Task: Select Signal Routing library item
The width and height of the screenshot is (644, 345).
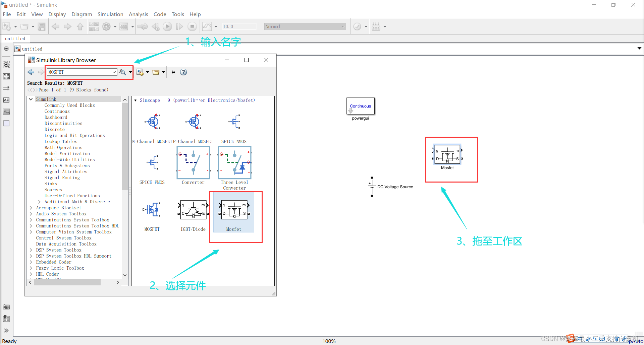Action: 62,178
